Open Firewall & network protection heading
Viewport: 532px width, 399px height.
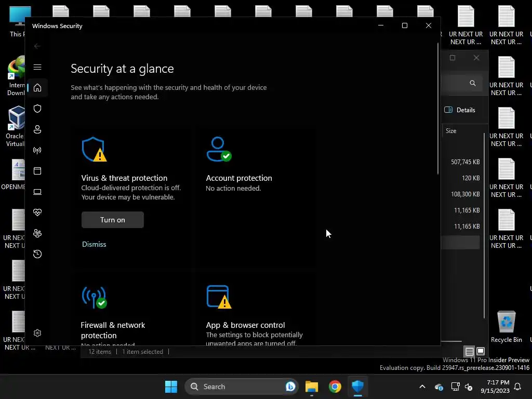click(x=113, y=330)
